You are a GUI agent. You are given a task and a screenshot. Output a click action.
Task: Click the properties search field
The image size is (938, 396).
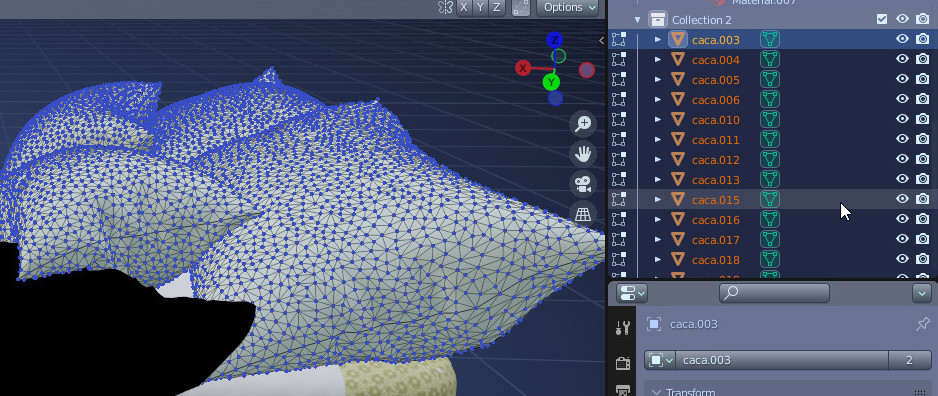point(774,293)
